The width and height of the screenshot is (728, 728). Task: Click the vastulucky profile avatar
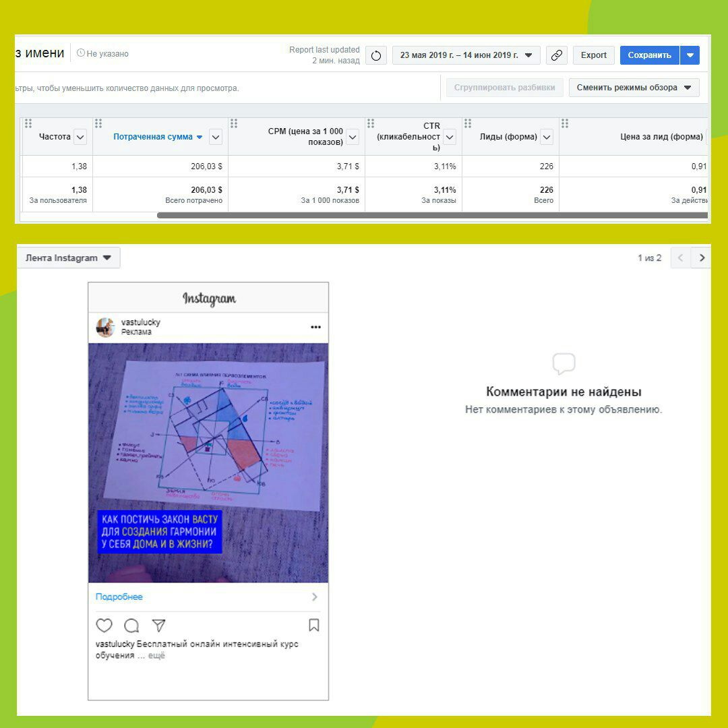click(x=105, y=327)
